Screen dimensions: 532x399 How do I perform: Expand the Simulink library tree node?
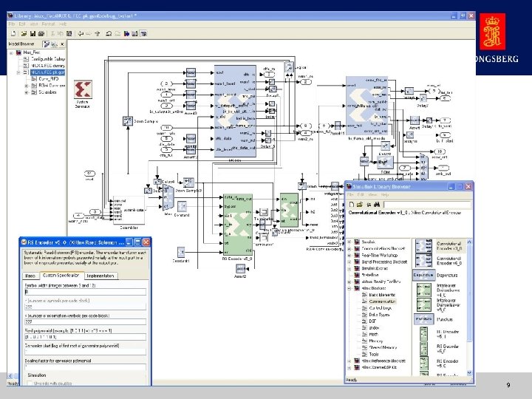click(349, 242)
